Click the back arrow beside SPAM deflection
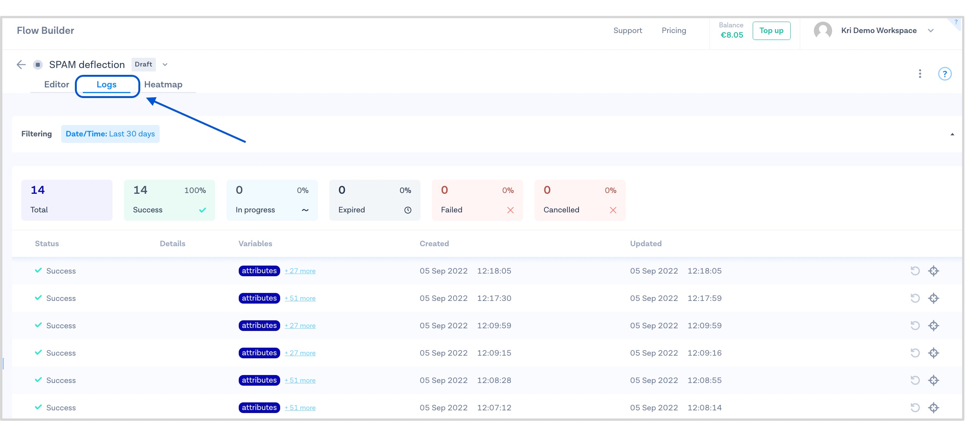Viewport: 980px width, 421px height. click(x=21, y=65)
